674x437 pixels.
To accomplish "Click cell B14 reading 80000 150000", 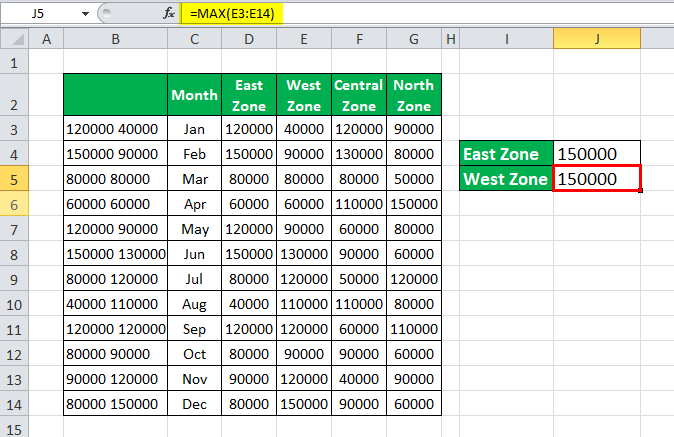I will pos(115,403).
